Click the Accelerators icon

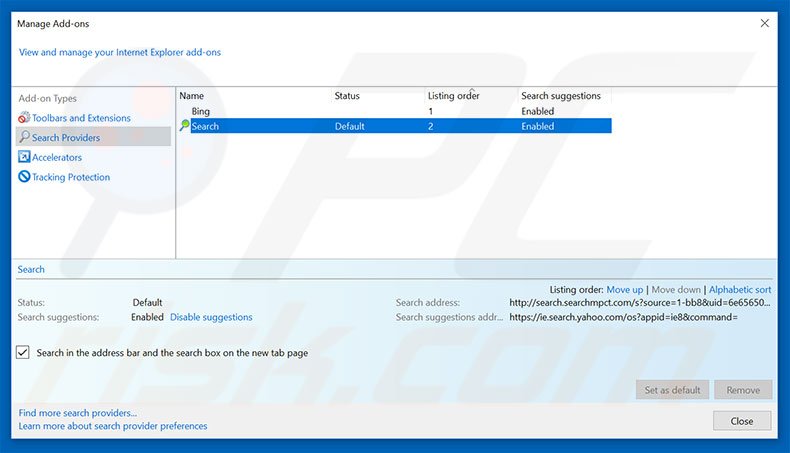click(24, 157)
